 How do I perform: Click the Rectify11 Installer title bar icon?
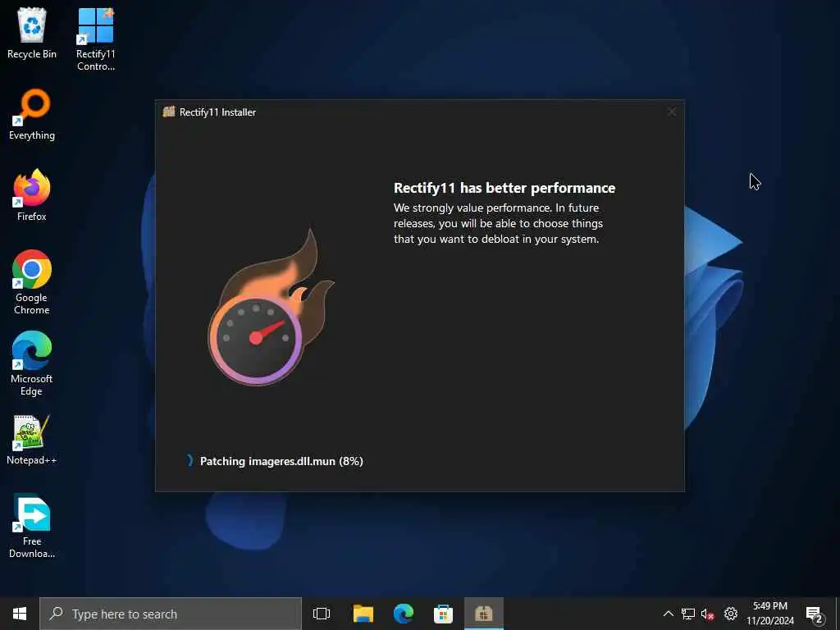click(x=169, y=112)
